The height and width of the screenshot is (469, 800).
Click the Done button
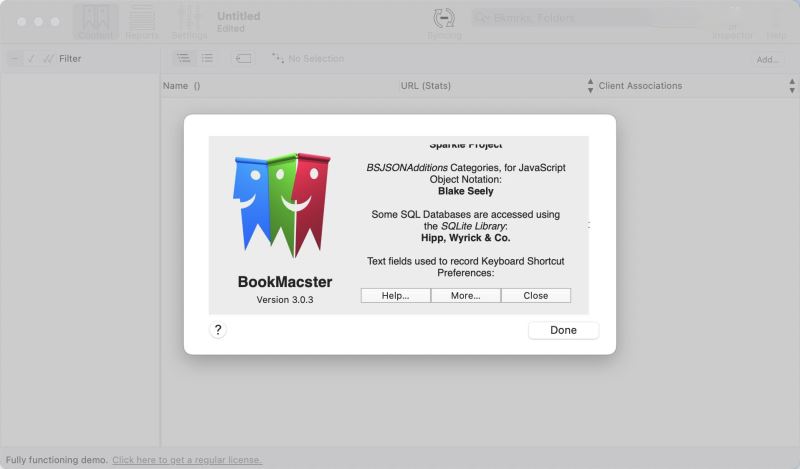[563, 330]
